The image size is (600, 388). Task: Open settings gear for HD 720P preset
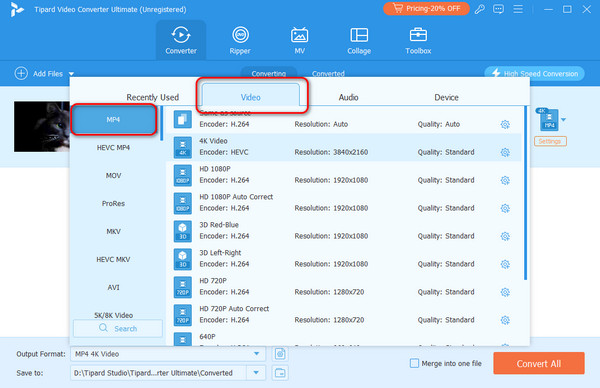pos(505,292)
